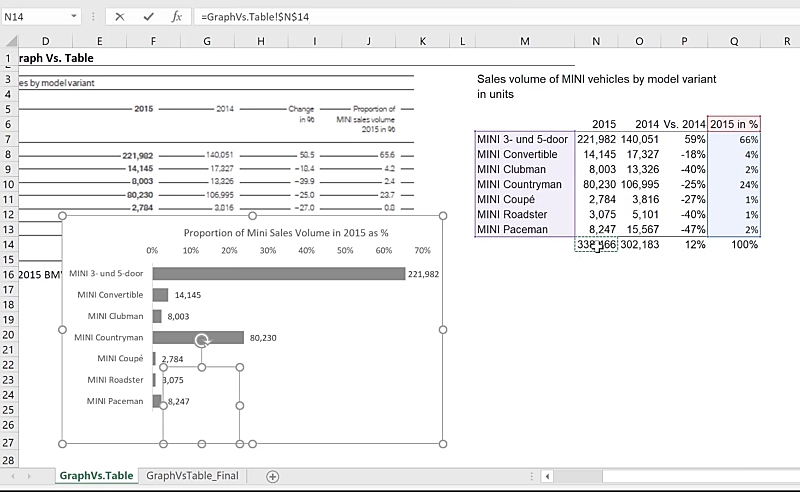Click the Enter checkmark formula button
800x492 pixels.
click(x=148, y=17)
